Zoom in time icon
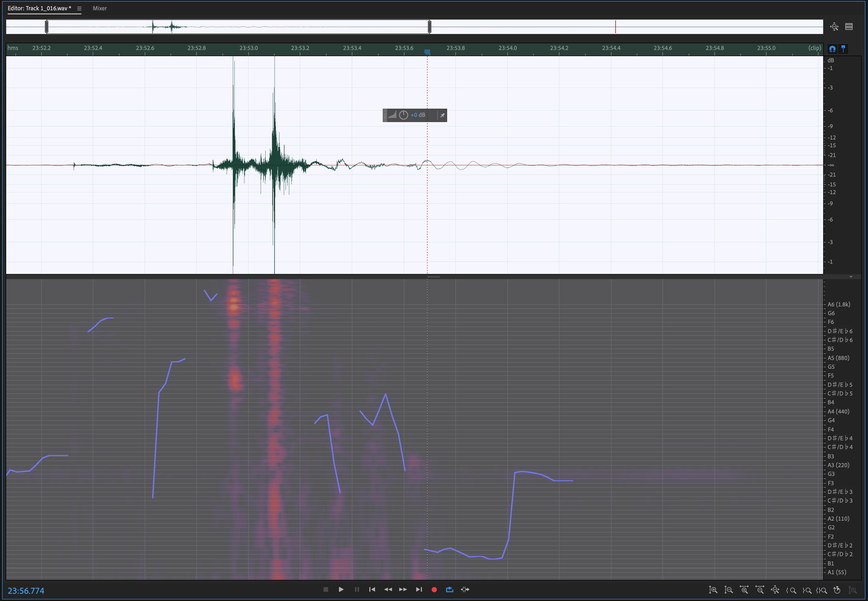 coord(744,590)
